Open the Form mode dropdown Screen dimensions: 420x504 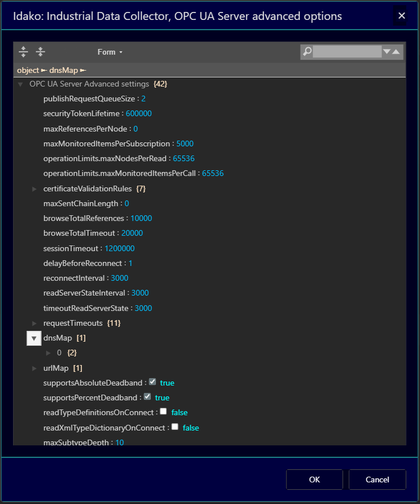point(110,52)
